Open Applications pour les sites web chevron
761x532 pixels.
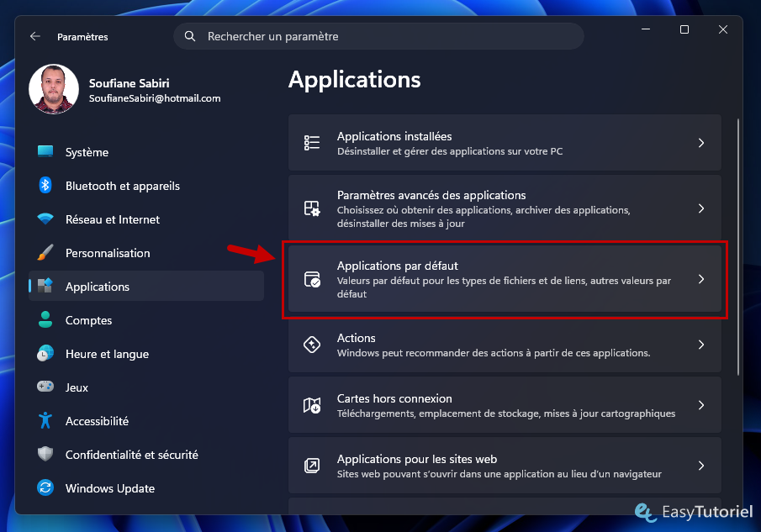click(700, 466)
